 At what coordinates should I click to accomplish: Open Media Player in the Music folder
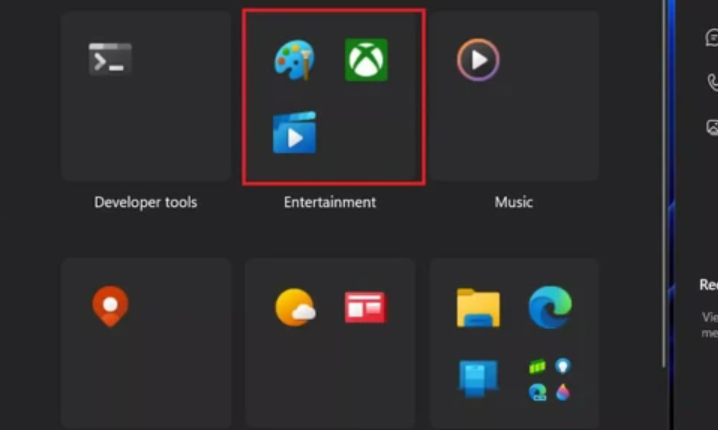pos(478,60)
